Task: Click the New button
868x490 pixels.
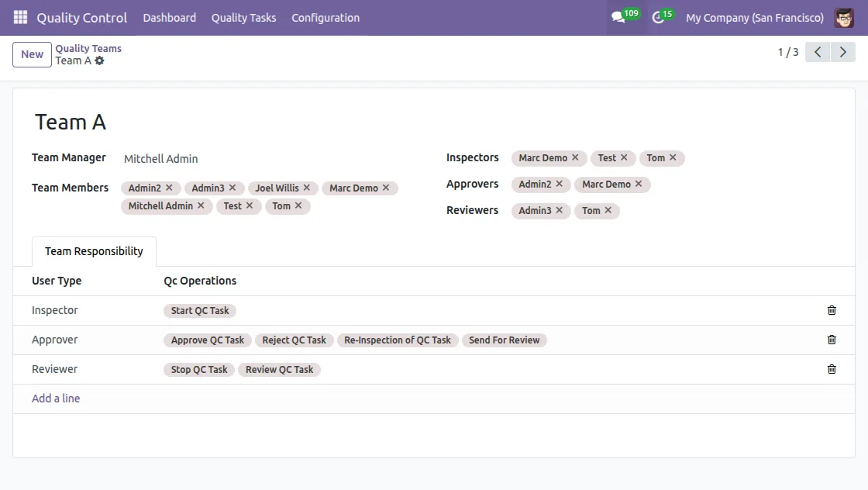Action: 32,54
